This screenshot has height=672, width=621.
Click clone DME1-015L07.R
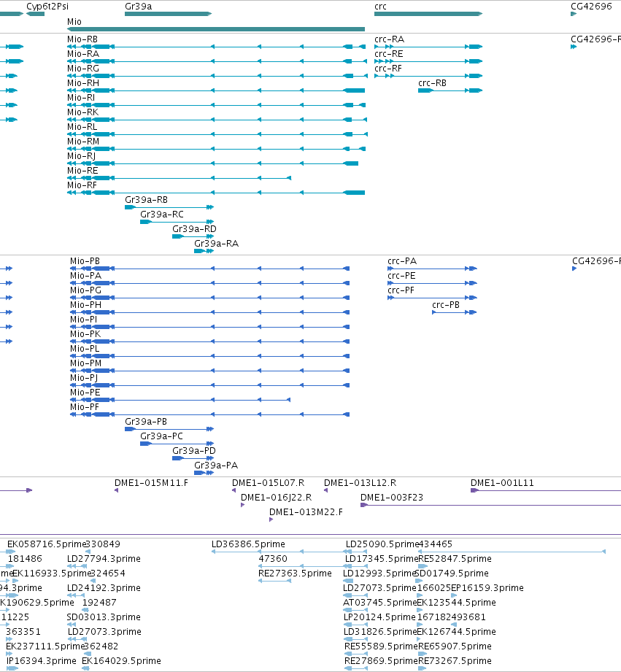pyautogui.click(x=269, y=482)
